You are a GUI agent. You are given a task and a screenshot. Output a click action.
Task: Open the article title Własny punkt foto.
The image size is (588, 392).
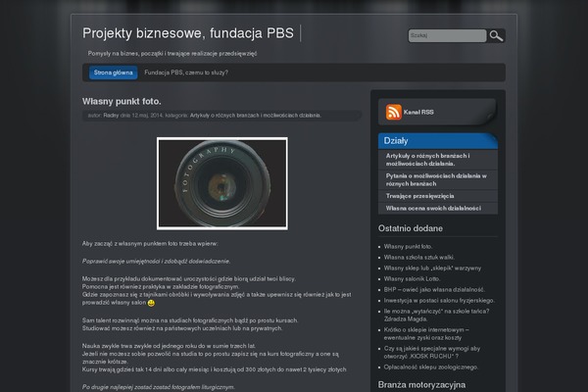[122, 101]
